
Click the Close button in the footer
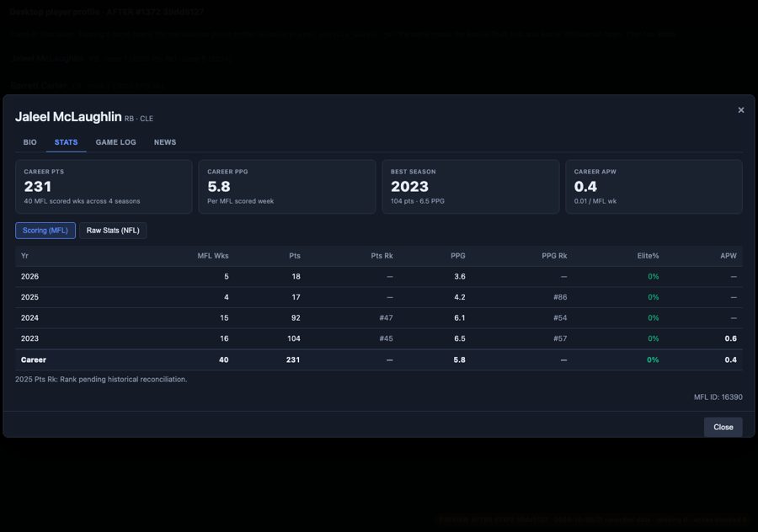(723, 427)
